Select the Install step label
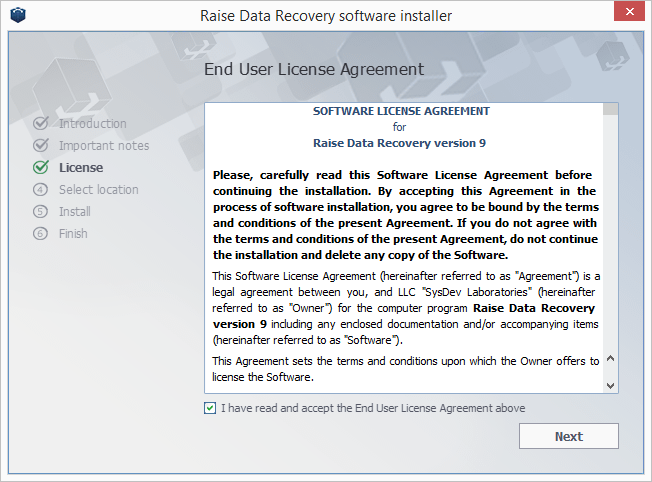This screenshot has height=482, width=652. click(75, 212)
